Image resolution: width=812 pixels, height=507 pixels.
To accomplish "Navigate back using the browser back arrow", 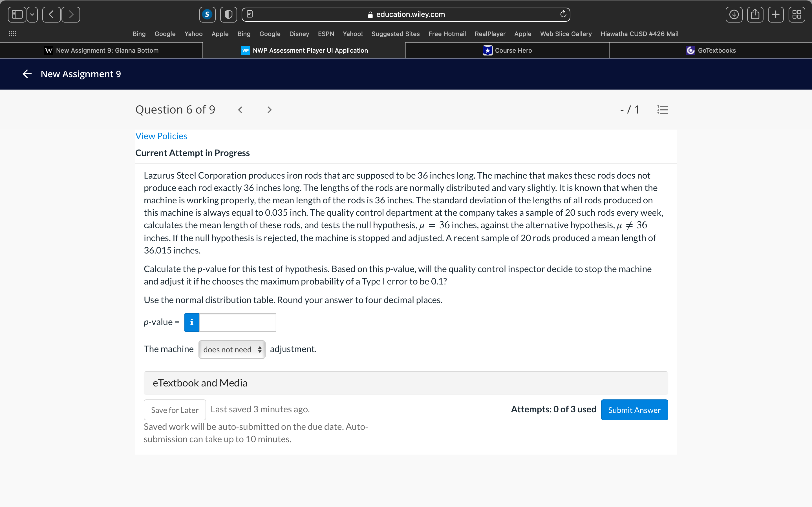I will coord(51,14).
